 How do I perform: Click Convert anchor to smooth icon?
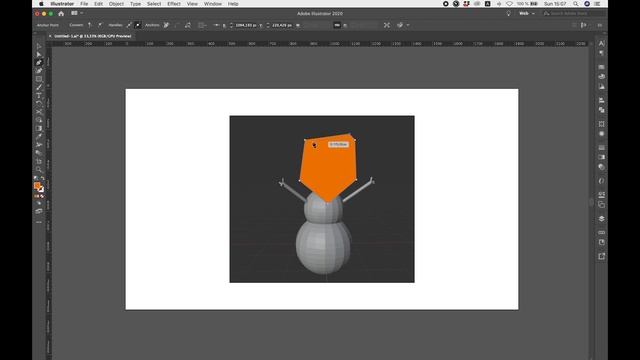pos(100,25)
